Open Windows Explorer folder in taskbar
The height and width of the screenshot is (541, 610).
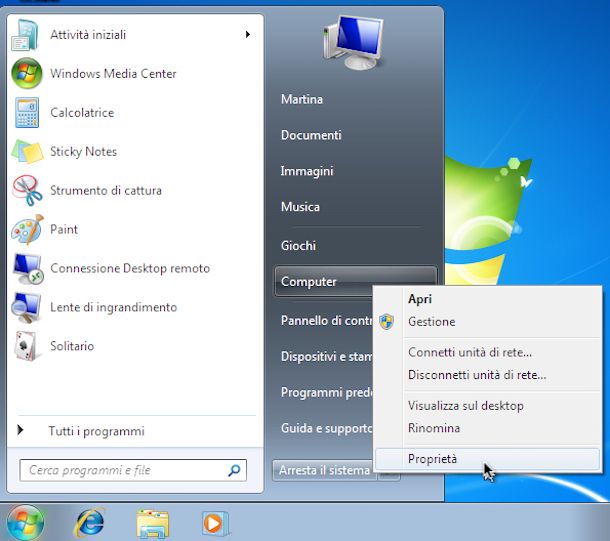[152, 524]
